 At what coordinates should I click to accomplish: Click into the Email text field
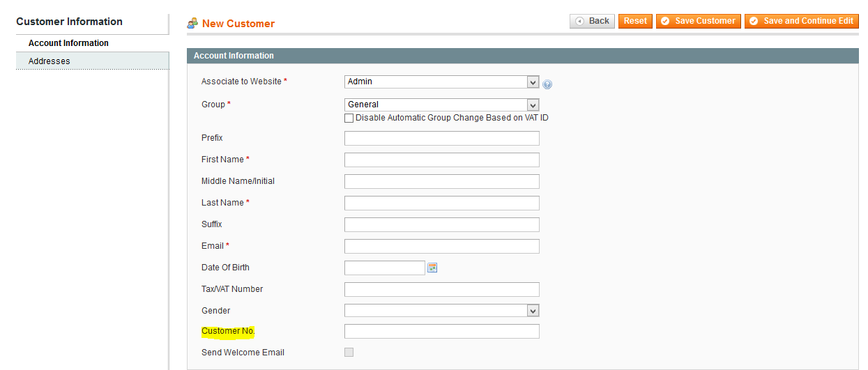(x=442, y=247)
